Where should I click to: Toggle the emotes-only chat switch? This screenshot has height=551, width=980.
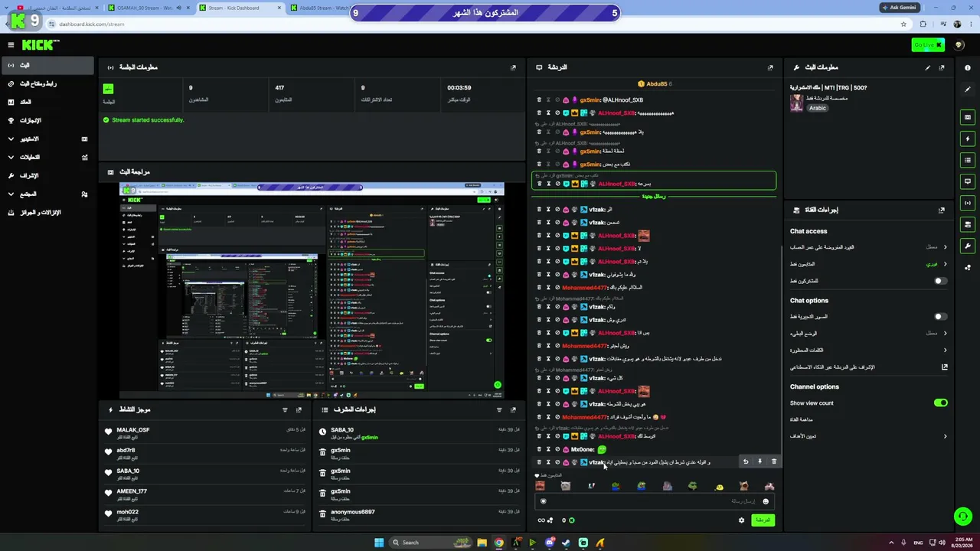pyautogui.click(x=941, y=317)
